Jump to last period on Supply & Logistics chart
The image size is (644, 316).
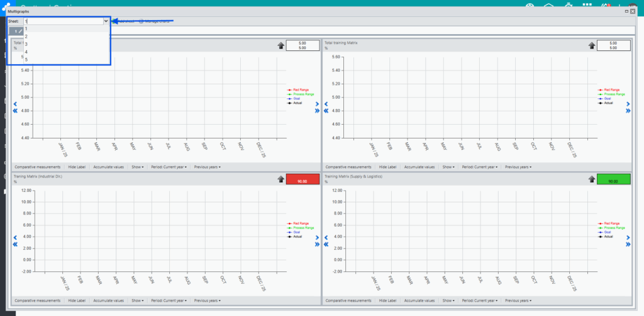[628, 244]
